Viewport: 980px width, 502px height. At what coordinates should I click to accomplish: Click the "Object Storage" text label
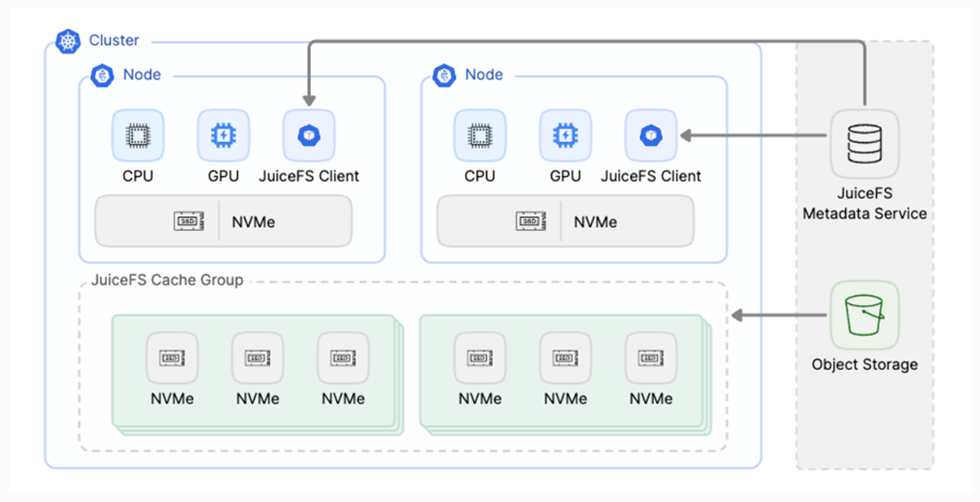864,365
